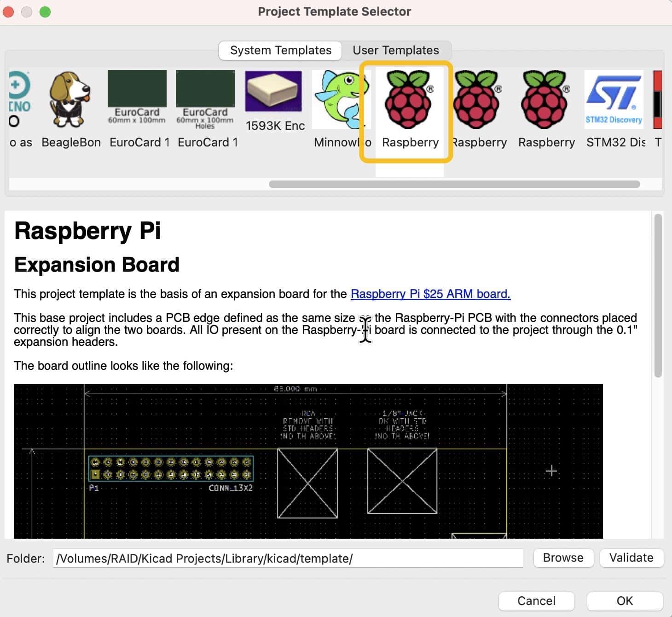The height and width of the screenshot is (617, 672).
Task: Click the "Raspberry Pi" heading text
Action: coord(87,230)
